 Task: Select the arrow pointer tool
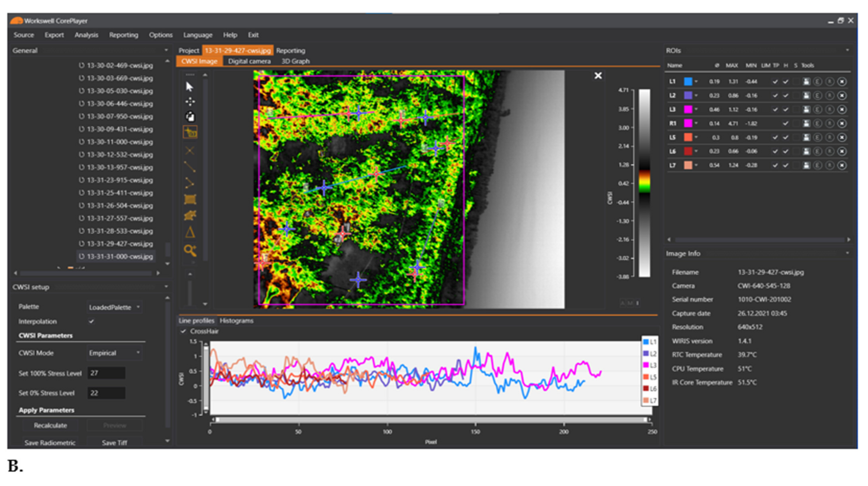(189, 87)
